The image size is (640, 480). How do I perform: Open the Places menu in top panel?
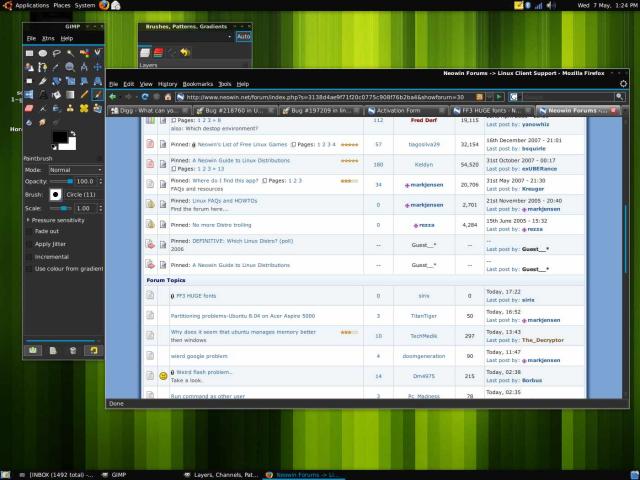pos(62,5)
